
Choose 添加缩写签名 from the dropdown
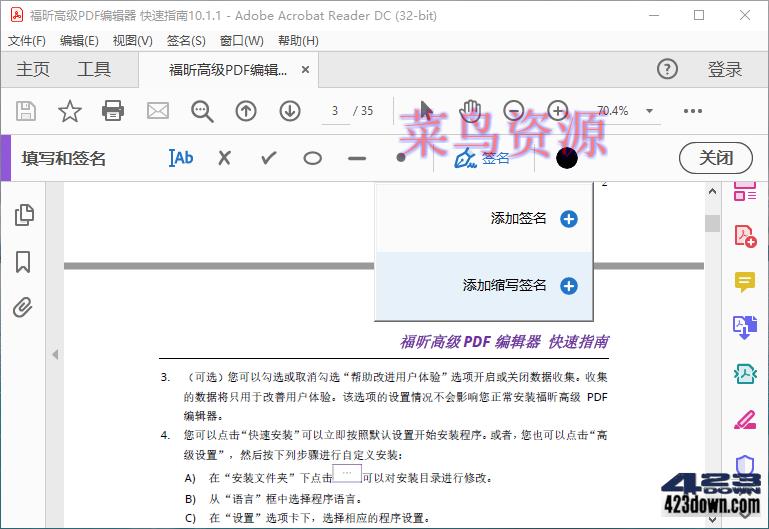(x=484, y=286)
